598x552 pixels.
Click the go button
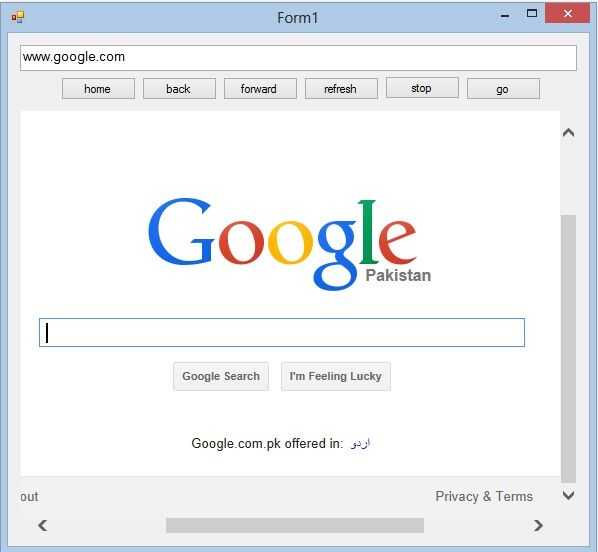(x=503, y=89)
